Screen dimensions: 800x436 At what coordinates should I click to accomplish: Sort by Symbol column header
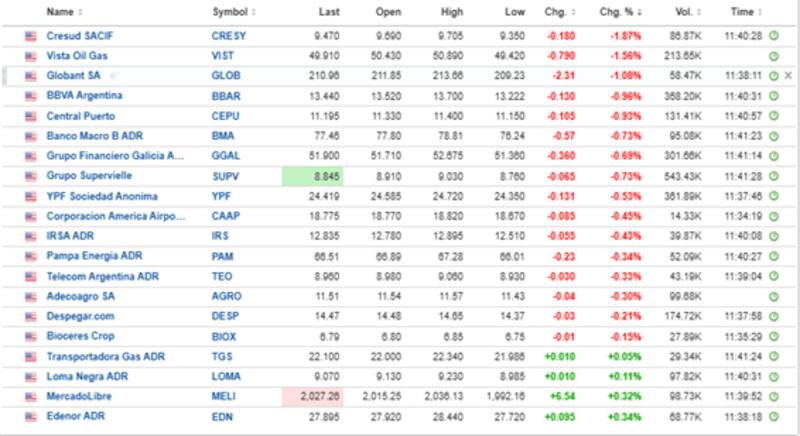[x=234, y=12]
